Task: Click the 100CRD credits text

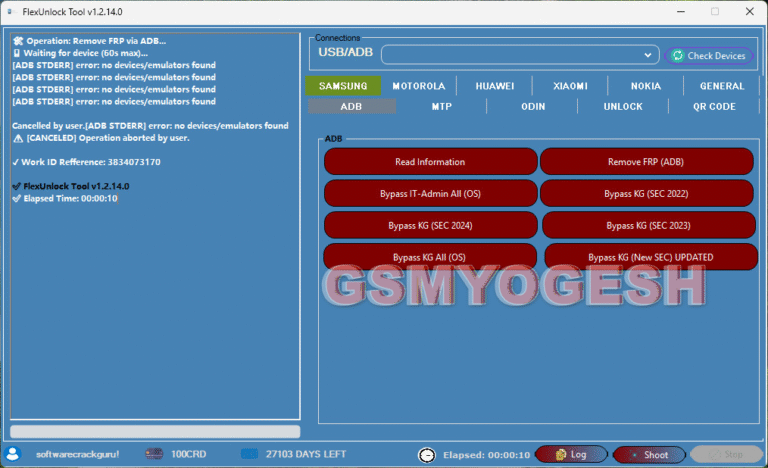Action: click(189, 454)
